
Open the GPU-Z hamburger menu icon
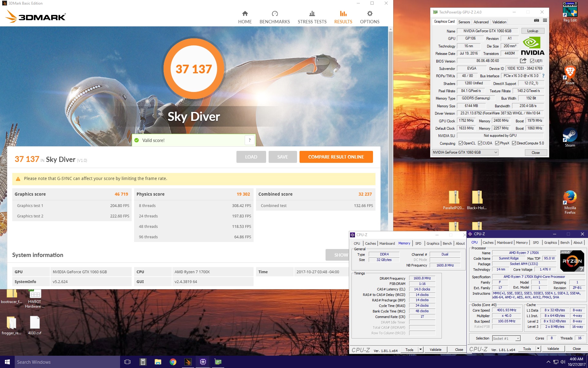tap(545, 21)
